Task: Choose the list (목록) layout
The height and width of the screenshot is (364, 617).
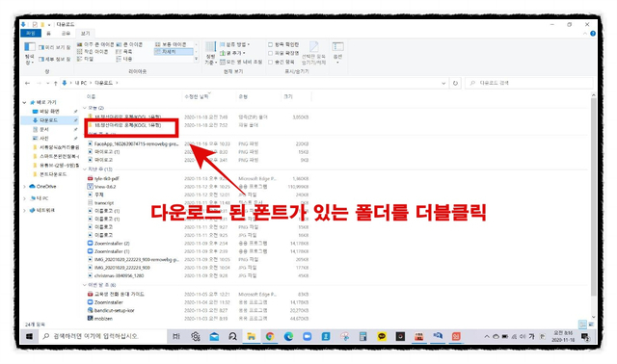Action: point(124,51)
